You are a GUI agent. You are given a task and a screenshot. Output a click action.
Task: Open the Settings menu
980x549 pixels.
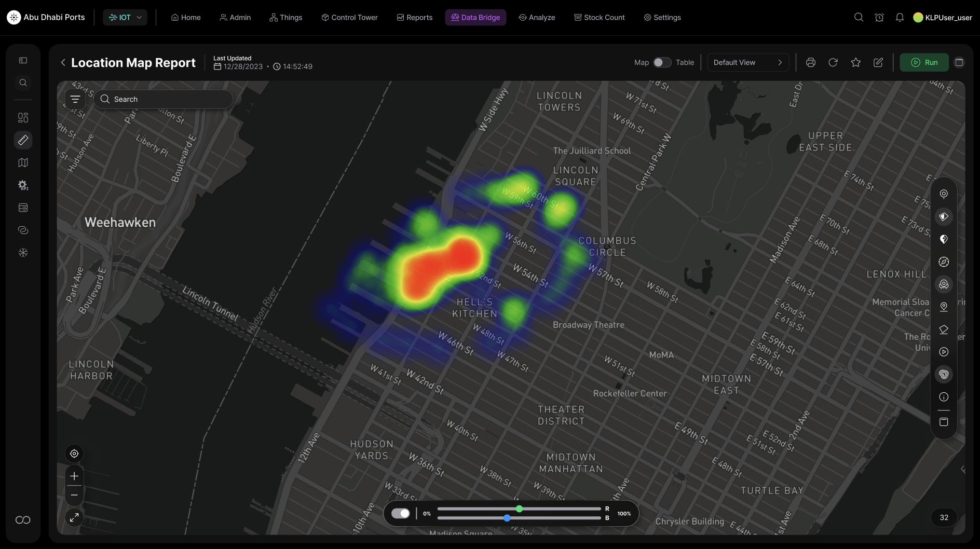coord(662,17)
